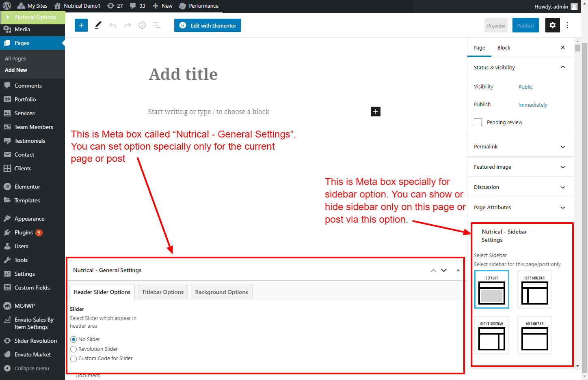Image resolution: width=588 pixels, height=380 pixels.
Task: Click the Edit with Elementor button
Action: pyautogui.click(x=208, y=25)
